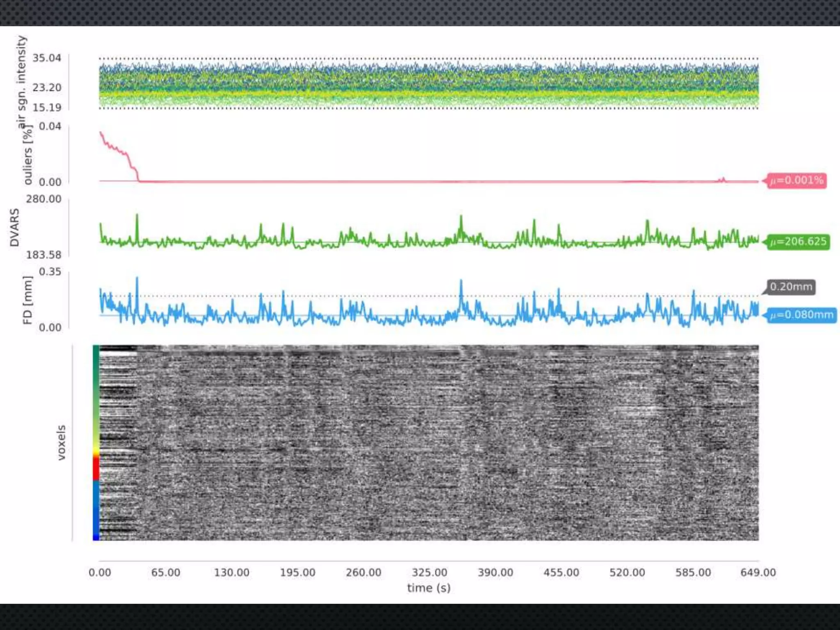This screenshot has width=840, height=630.
Task: Click the 'voxels' axis label
Action: pyautogui.click(x=61, y=443)
